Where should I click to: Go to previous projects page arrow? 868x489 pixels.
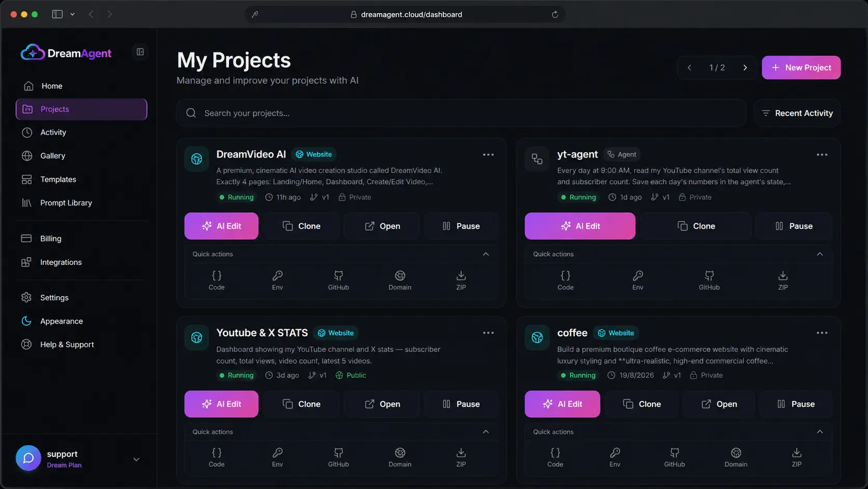[689, 68]
